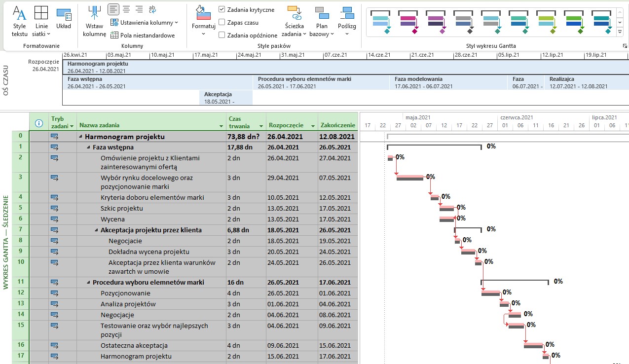Open the Nazwa zadania column filter arrow
629x364 pixels.
tap(221, 126)
